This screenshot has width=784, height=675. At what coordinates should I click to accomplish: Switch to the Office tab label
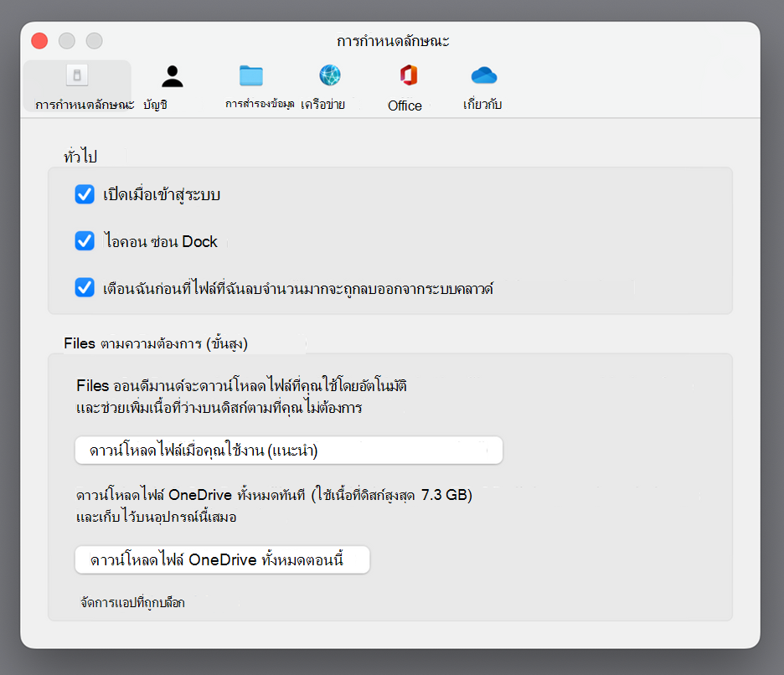click(x=405, y=106)
